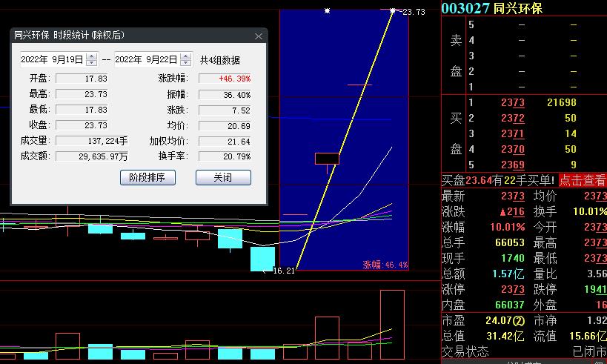
Task: Click the 阶段排序 button
Action: (x=147, y=178)
